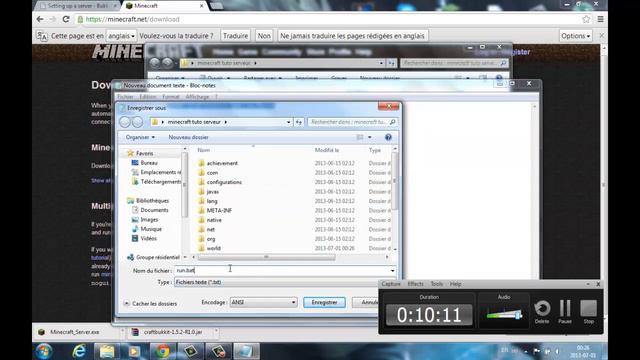Refresh folder view in save dialog
This screenshot has height=360, width=640.
coord(299,122)
